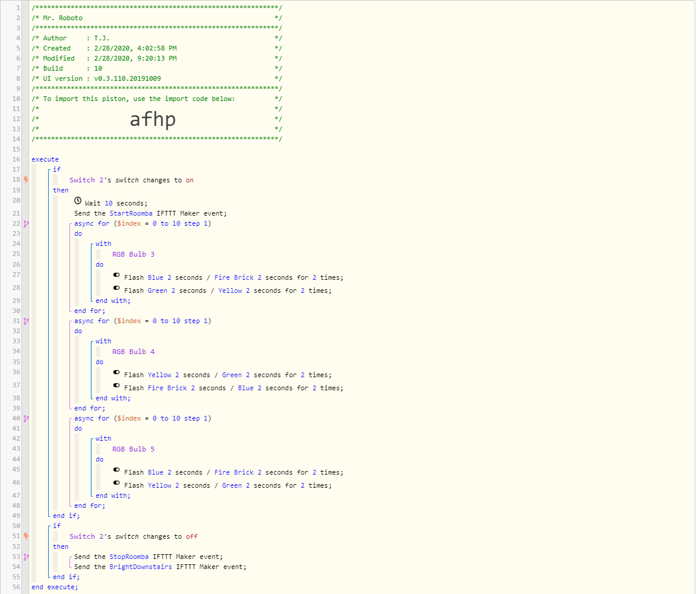
Task: Click the Blue color on line 45
Action: point(155,472)
